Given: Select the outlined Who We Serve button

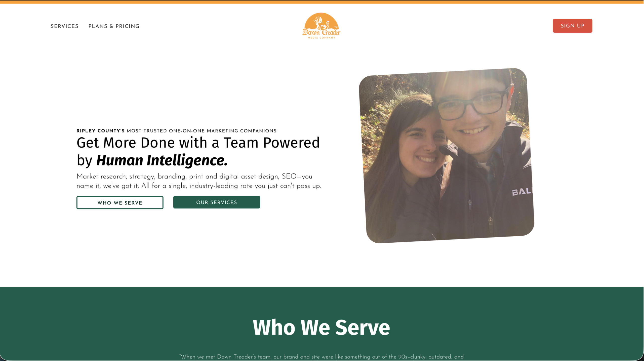Looking at the screenshot, I should 120,203.
